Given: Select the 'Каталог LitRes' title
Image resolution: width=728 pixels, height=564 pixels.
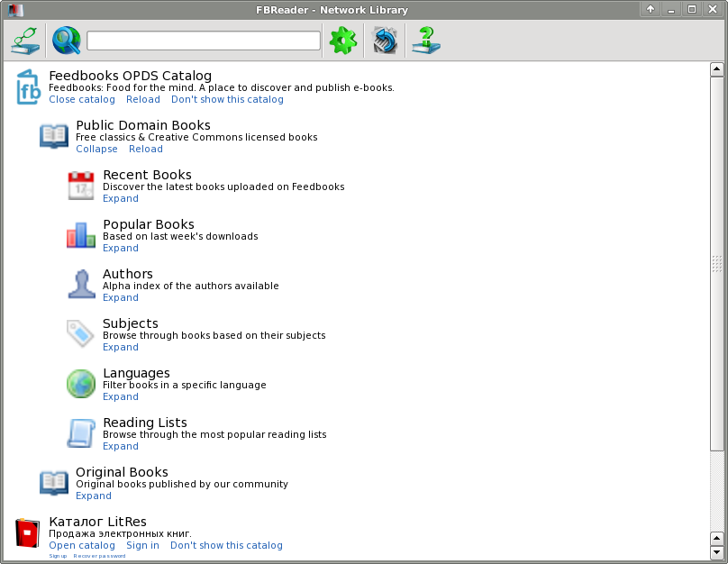Looking at the screenshot, I should click(97, 522).
